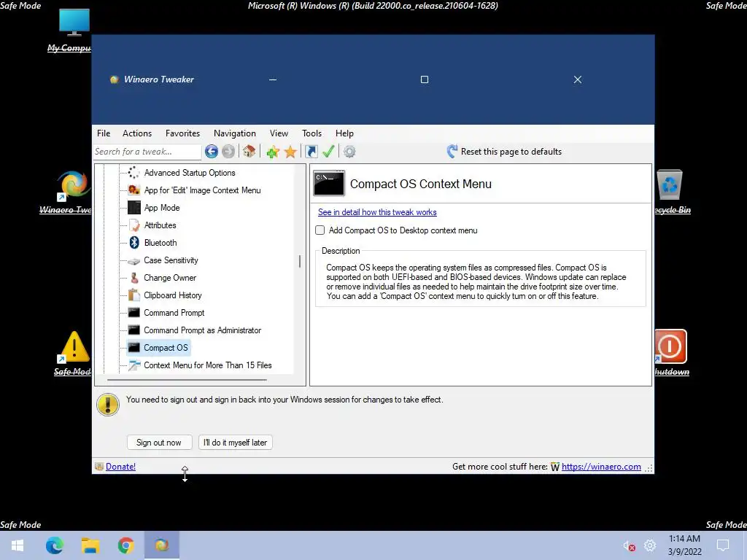Click the tree panel horizontal scrollbar
Image resolution: width=747 pixels, height=560 pixels.
coord(187,380)
